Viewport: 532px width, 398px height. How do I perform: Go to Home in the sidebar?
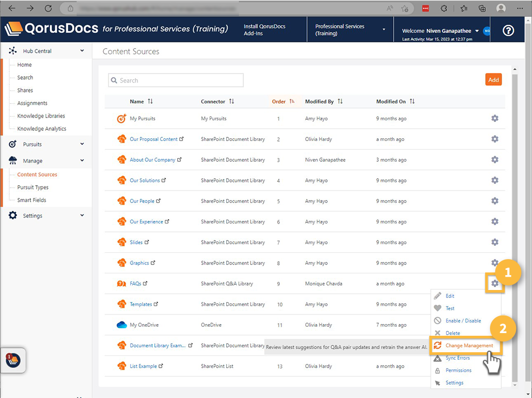click(x=24, y=64)
